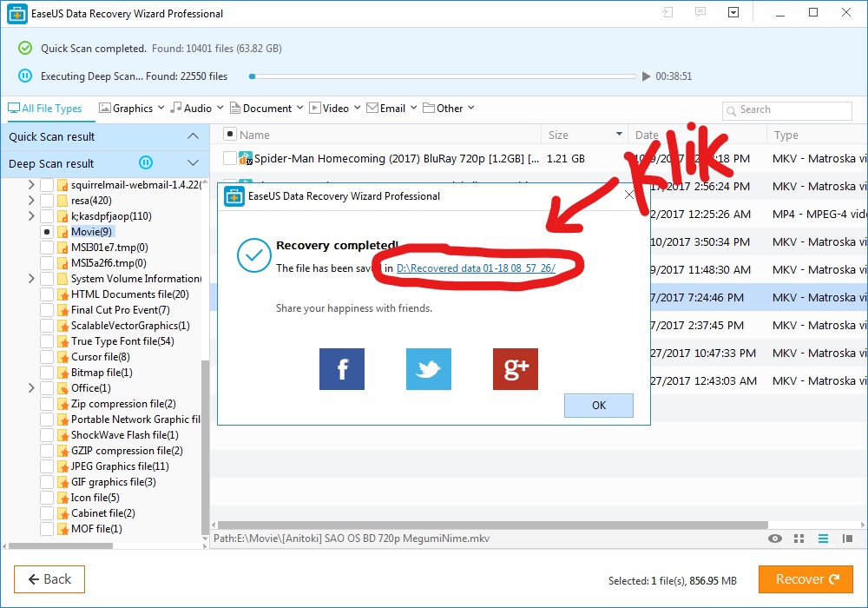
Task: Select the ShockWave Flash file(1) entry
Action: click(x=124, y=435)
